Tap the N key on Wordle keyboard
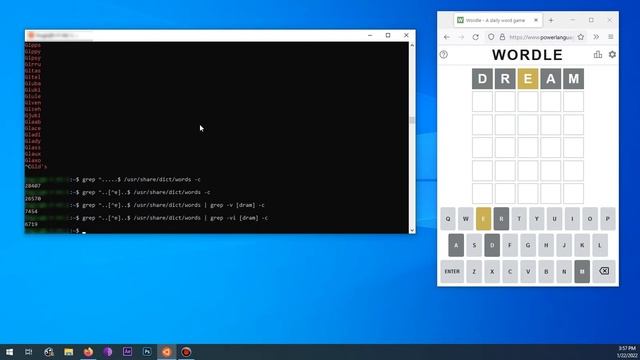The image size is (640, 360). coord(564,271)
